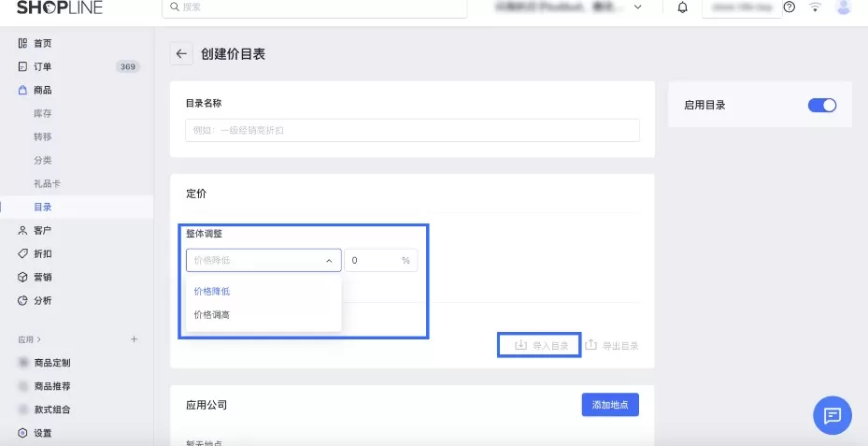868x446 pixels.
Task: Expand the 应用 section chevron
Action: click(38, 339)
